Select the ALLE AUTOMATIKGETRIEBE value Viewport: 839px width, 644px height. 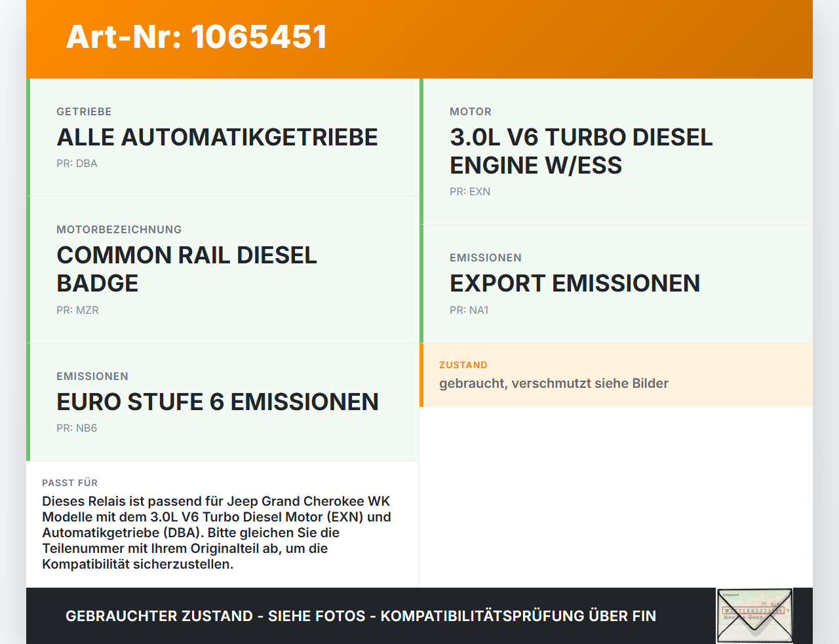coord(217,137)
